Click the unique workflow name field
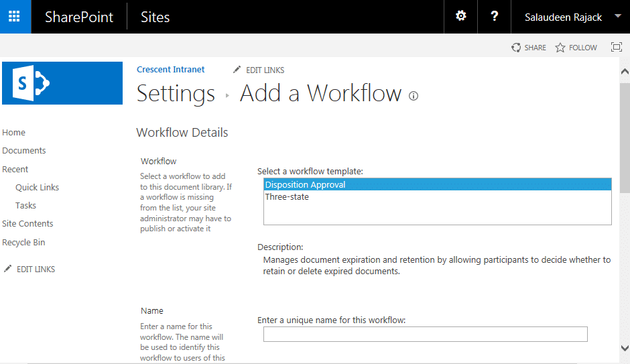 426,335
